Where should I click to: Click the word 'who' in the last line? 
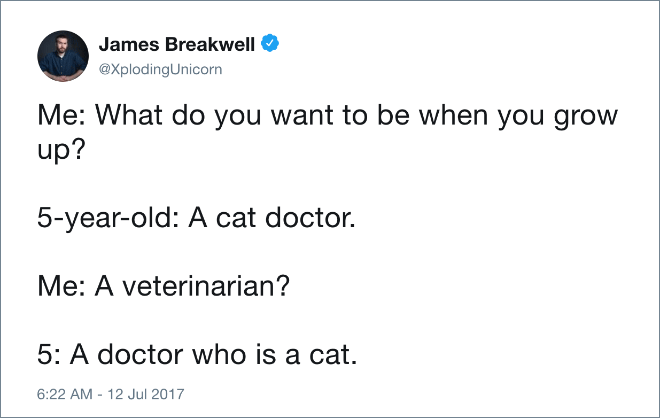pyautogui.click(x=219, y=354)
